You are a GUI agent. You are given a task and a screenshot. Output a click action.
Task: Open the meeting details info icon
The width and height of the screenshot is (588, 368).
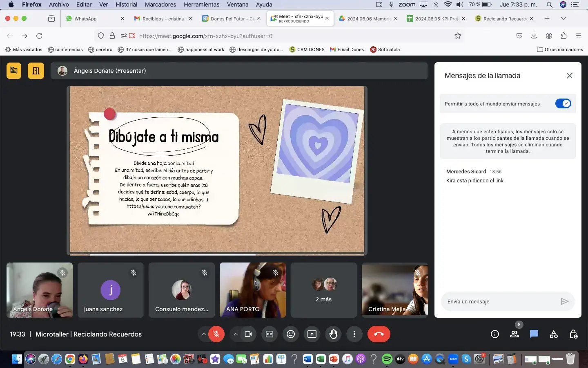[x=495, y=334]
